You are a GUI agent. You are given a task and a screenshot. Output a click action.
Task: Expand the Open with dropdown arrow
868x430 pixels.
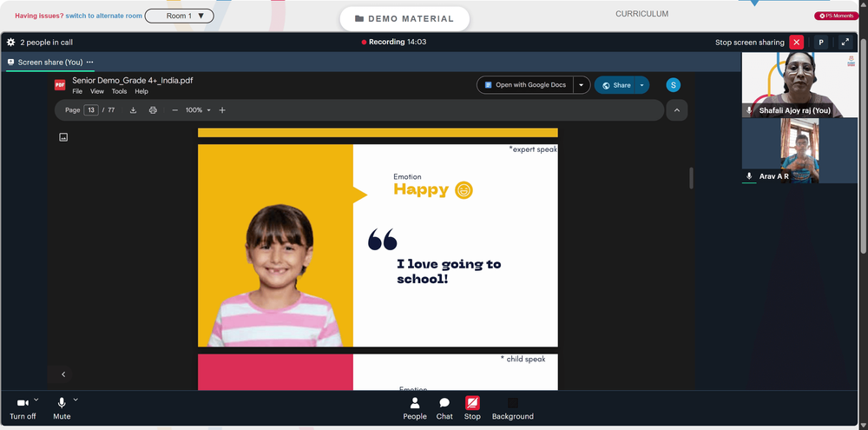click(582, 85)
